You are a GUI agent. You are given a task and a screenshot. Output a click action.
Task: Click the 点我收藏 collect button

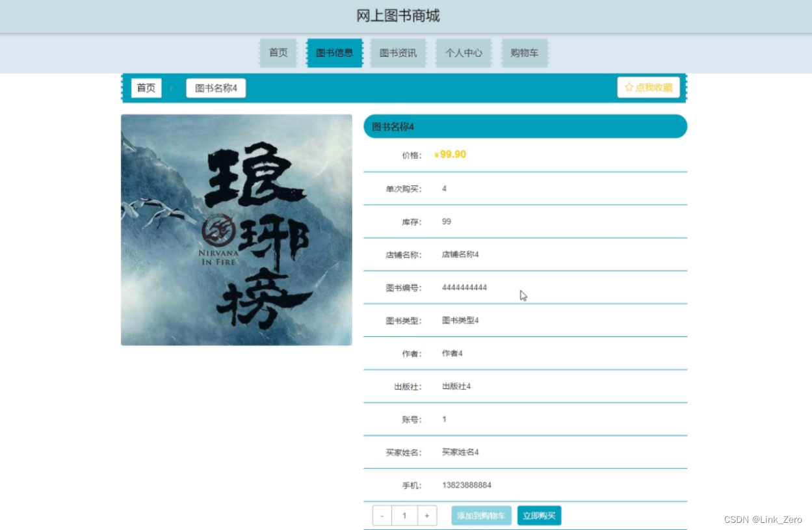(648, 87)
